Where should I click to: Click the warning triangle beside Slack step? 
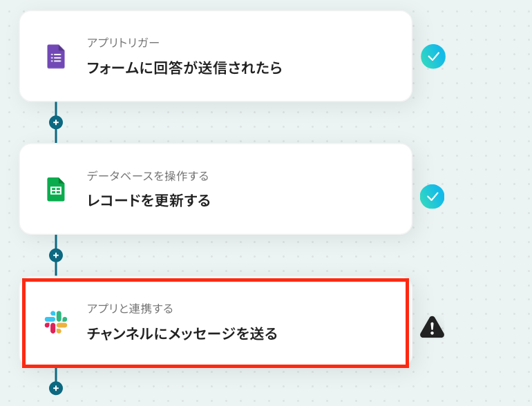[x=432, y=327]
